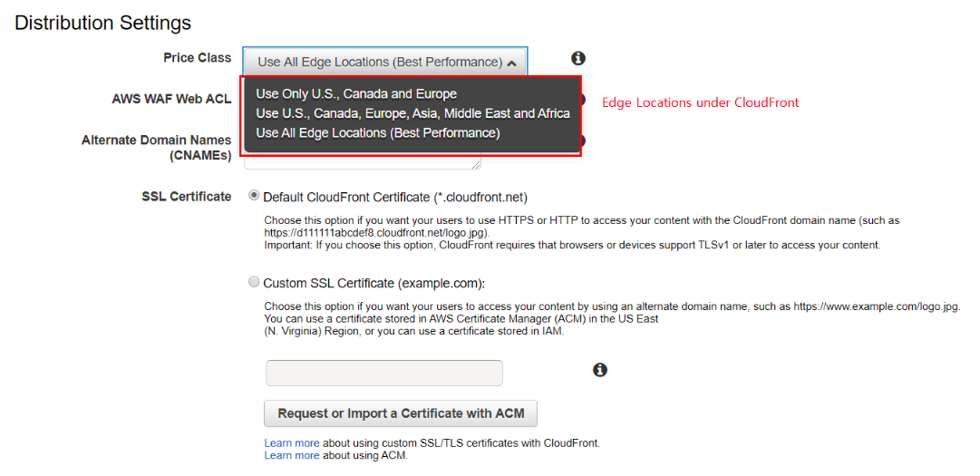
Task: Click the "Custom SSL Certificate (example.com)" label text
Action: (374, 283)
